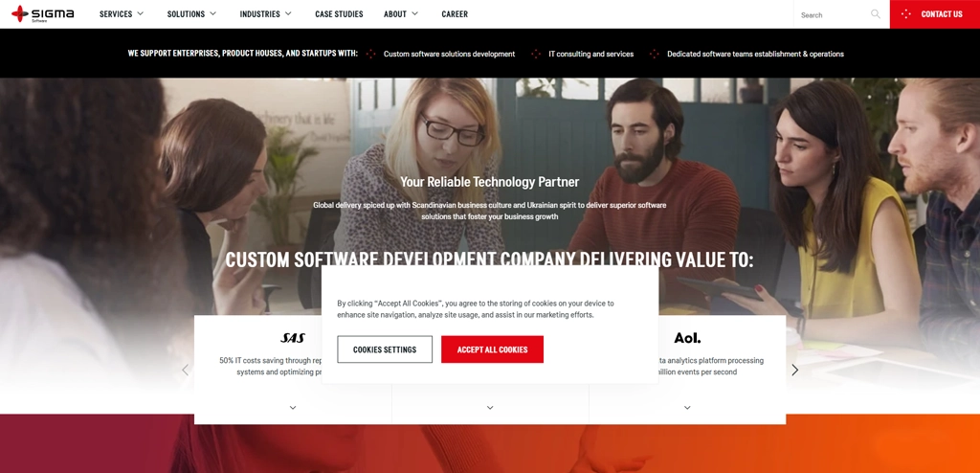Go to next slide with right carousel arrow

[795, 370]
